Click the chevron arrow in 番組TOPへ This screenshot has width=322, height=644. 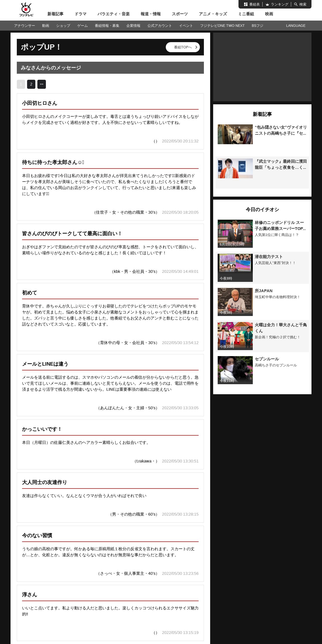point(196,47)
